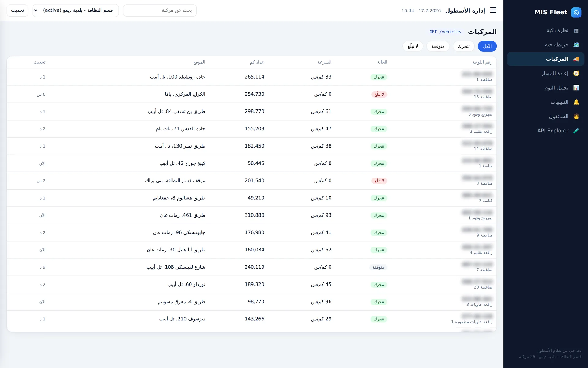The height and width of the screenshot is (368, 588).
Task: Expand the قسم النظافة department dropdown
Action: coord(76,10)
